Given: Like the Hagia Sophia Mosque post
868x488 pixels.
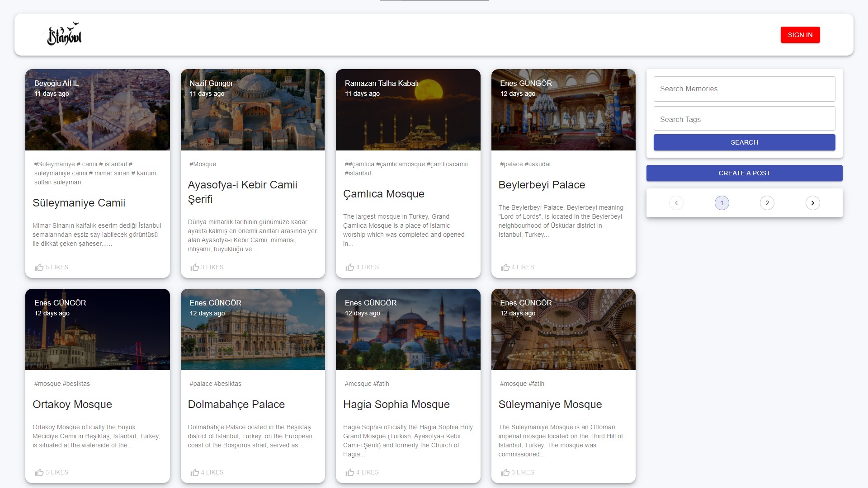Looking at the screenshot, I should (362, 473).
